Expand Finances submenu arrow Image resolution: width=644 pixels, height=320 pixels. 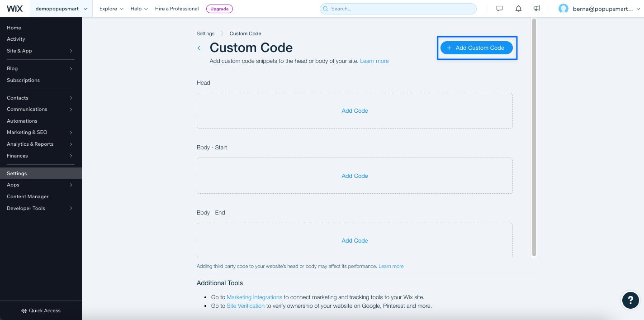(x=71, y=156)
